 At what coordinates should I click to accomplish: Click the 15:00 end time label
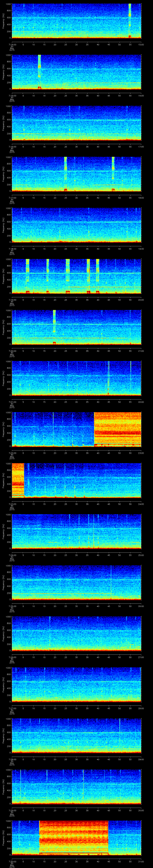pos(141,44)
